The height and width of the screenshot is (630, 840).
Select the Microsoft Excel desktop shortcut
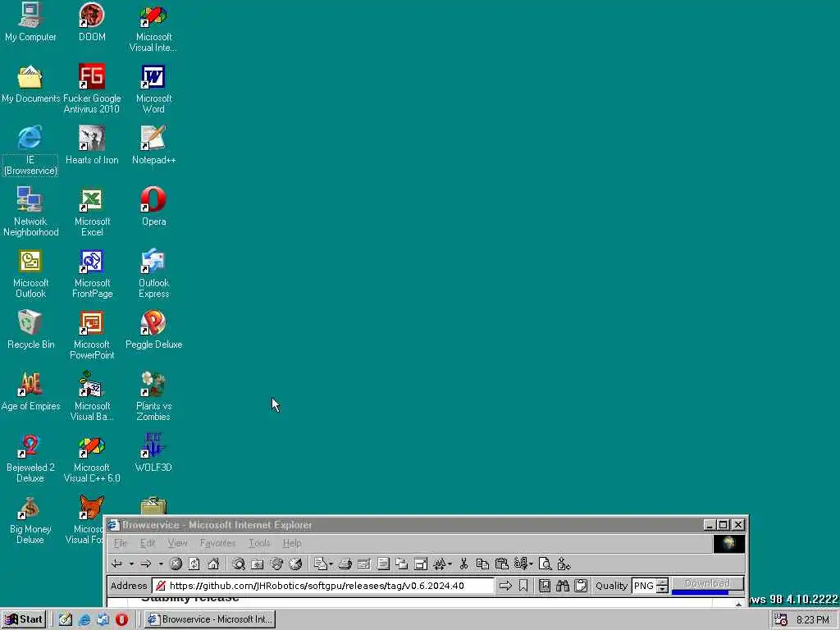(92, 212)
